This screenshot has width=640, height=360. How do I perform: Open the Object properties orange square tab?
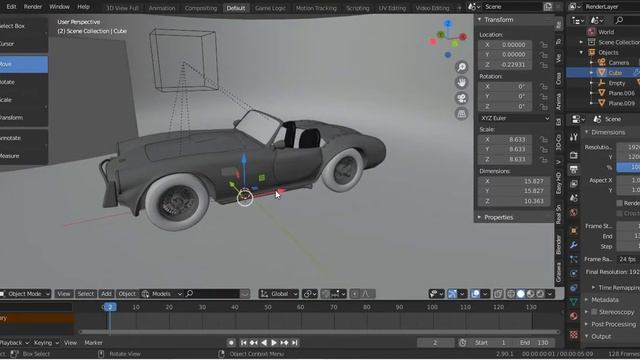click(x=573, y=231)
